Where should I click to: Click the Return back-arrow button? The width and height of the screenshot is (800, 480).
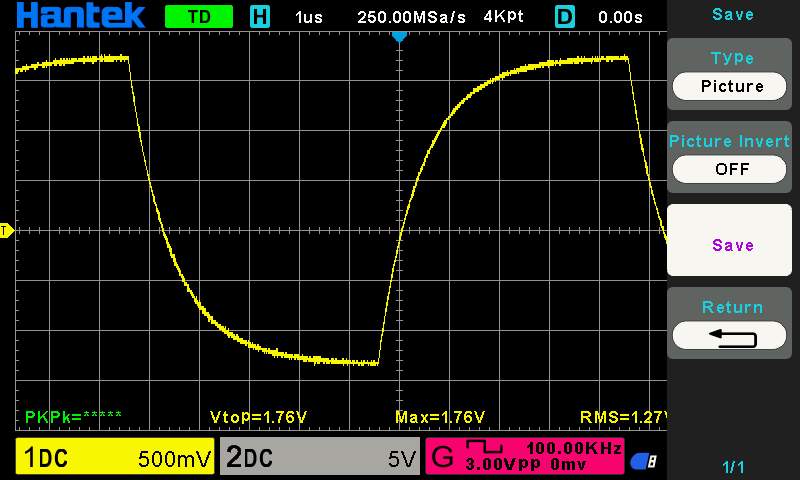pyautogui.click(x=730, y=336)
